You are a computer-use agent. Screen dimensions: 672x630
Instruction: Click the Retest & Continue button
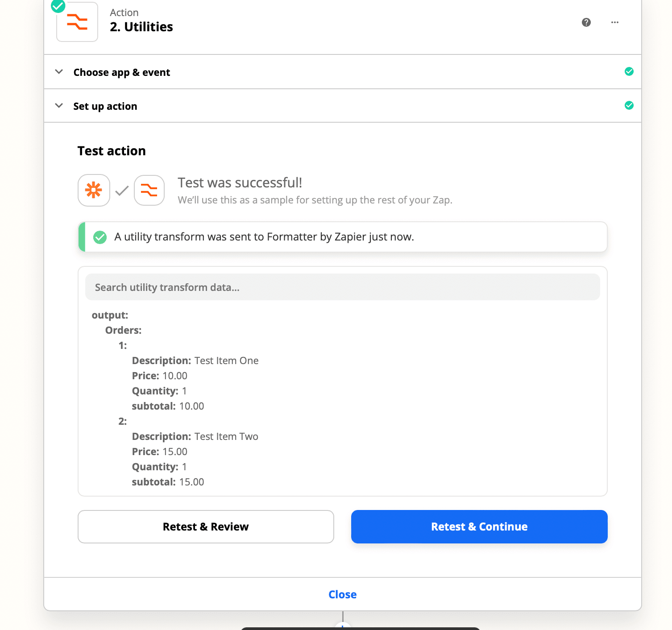coord(479,526)
